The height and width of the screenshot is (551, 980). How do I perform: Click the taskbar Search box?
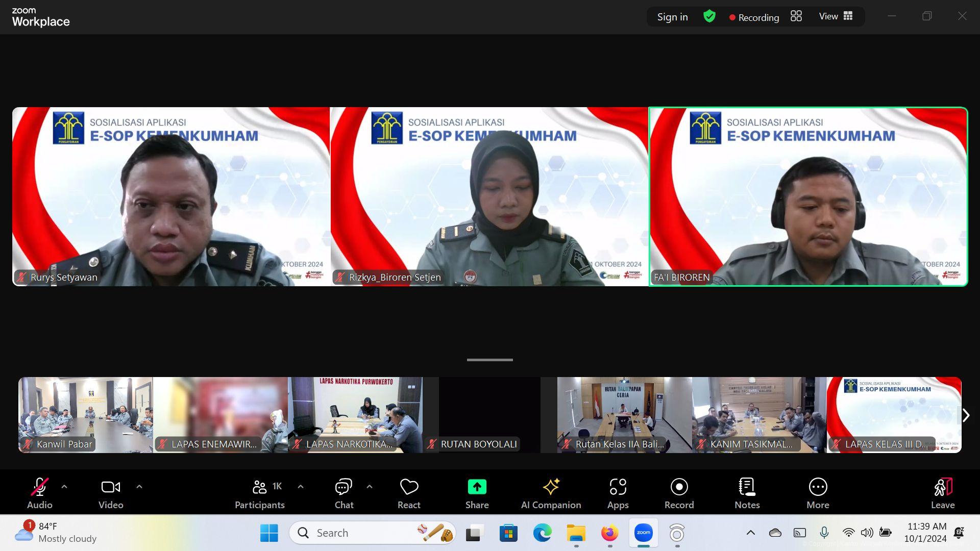(x=373, y=533)
